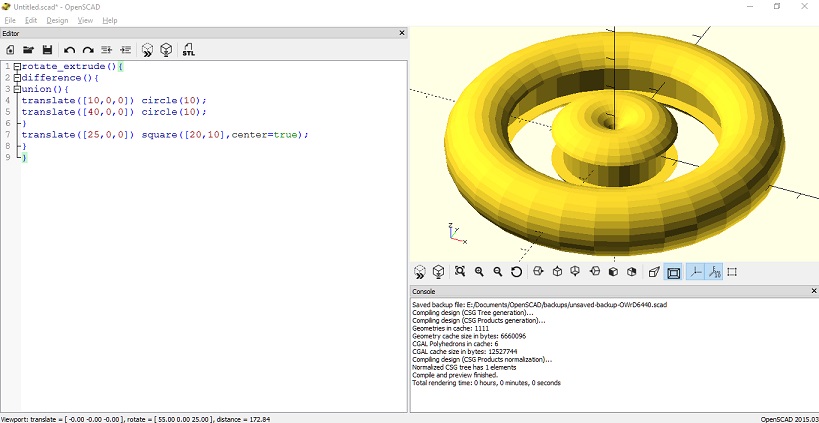Click the 'Editor' panel title

pos(11,33)
